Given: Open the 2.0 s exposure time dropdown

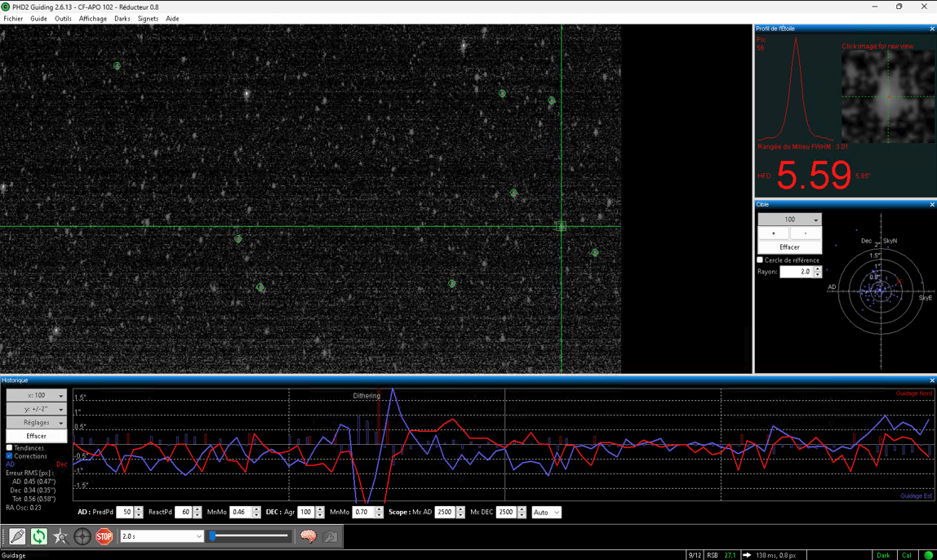Looking at the screenshot, I should pos(162,536).
